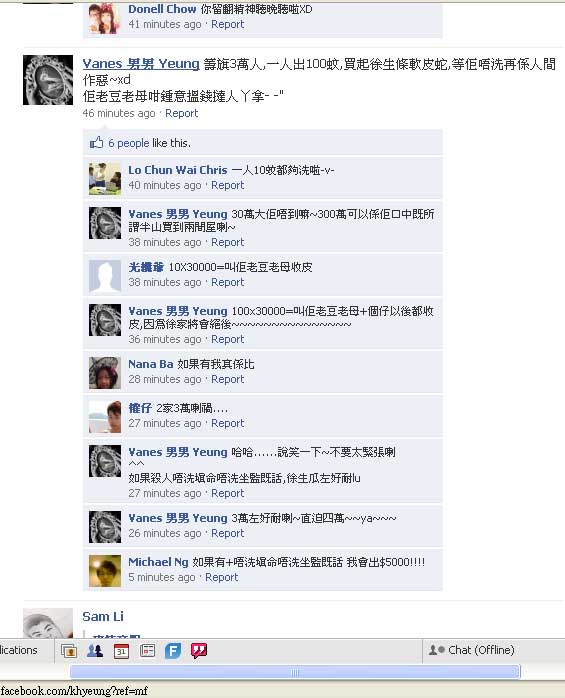Screen dimensions: 565x698
Task: Open the red quote bubble application icon
Action: [199, 651]
